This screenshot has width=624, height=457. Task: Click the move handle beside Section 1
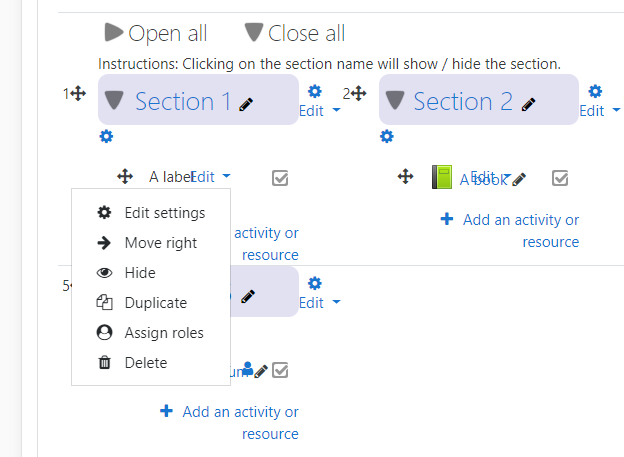(x=78, y=94)
